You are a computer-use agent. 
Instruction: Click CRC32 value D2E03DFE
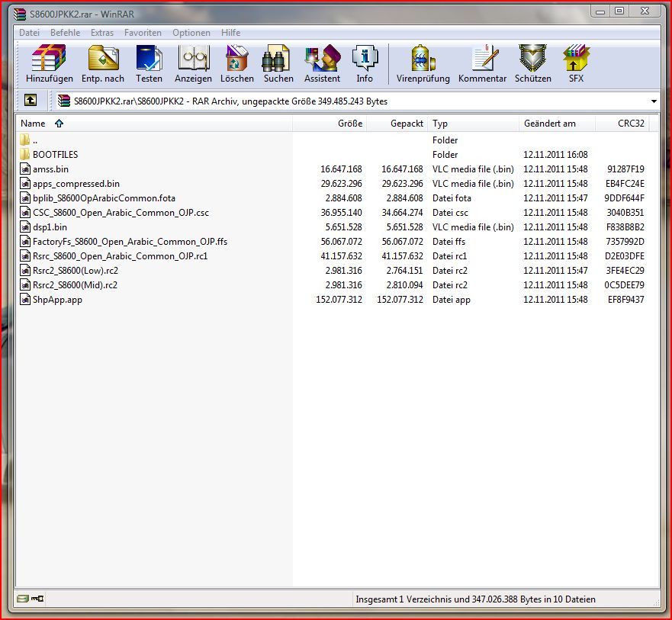click(625, 256)
